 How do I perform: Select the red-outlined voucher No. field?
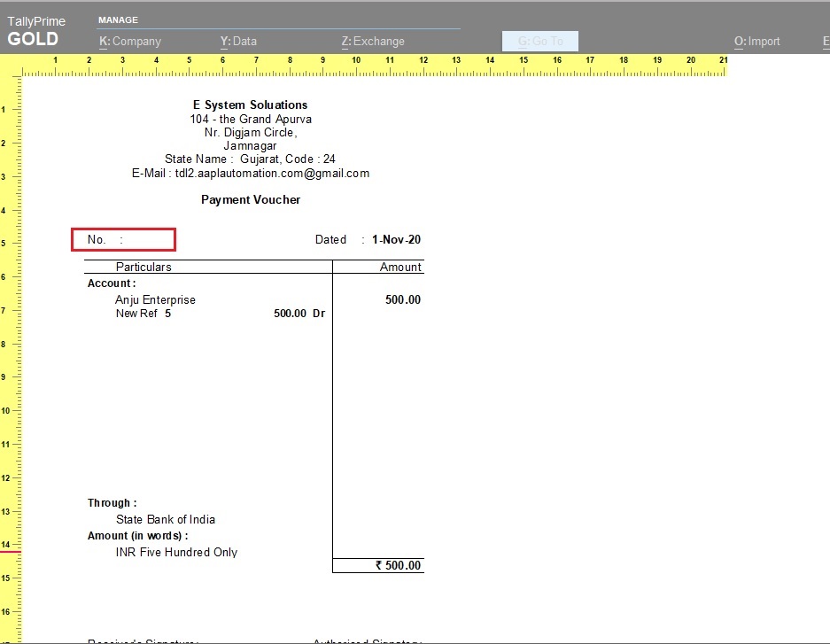tap(124, 239)
